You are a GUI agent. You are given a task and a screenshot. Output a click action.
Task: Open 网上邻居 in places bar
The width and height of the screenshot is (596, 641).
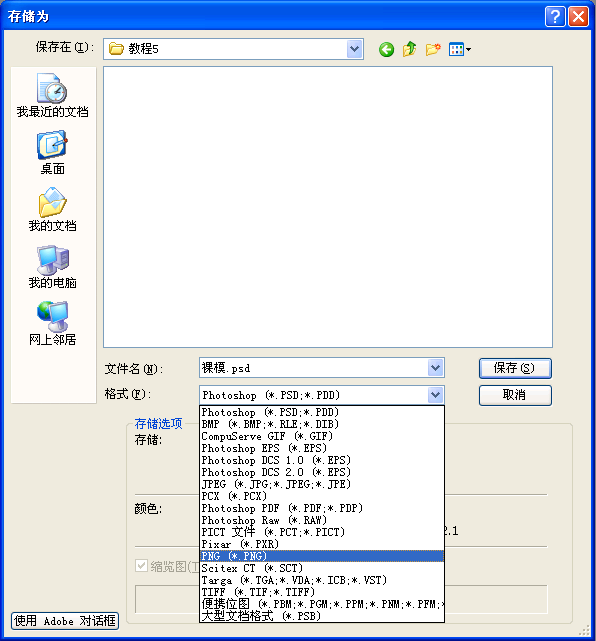(x=52, y=324)
